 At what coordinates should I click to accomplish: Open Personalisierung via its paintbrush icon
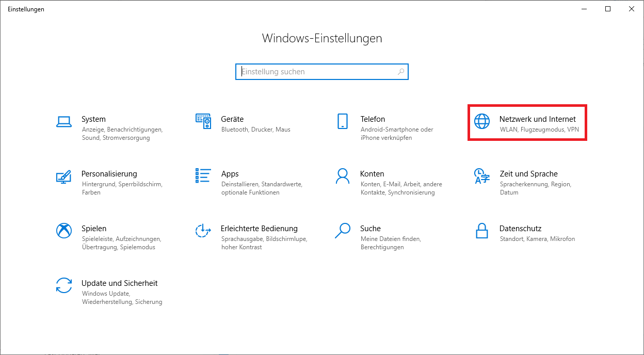(x=63, y=176)
